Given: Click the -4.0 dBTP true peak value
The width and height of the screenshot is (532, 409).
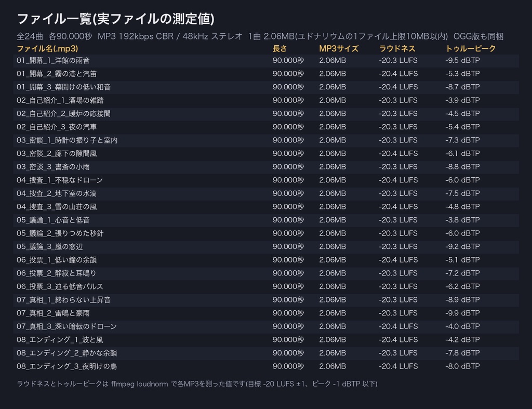Looking at the screenshot, I should (462, 326).
